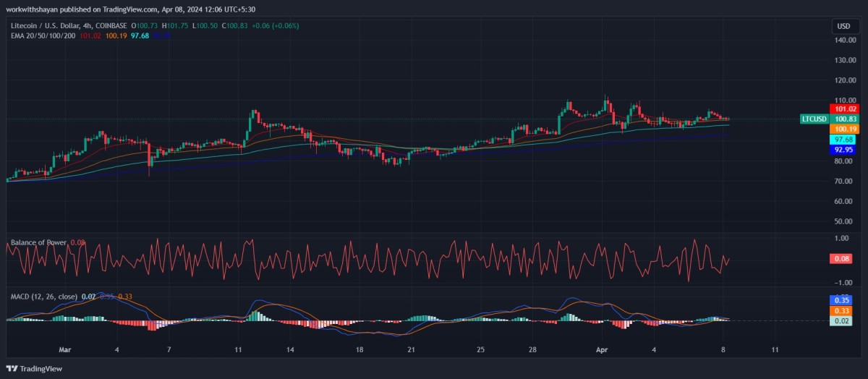Click the EMA 20/50/100/200 indicator legend
This screenshot has height=379, width=868.
(x=43, y=35)
